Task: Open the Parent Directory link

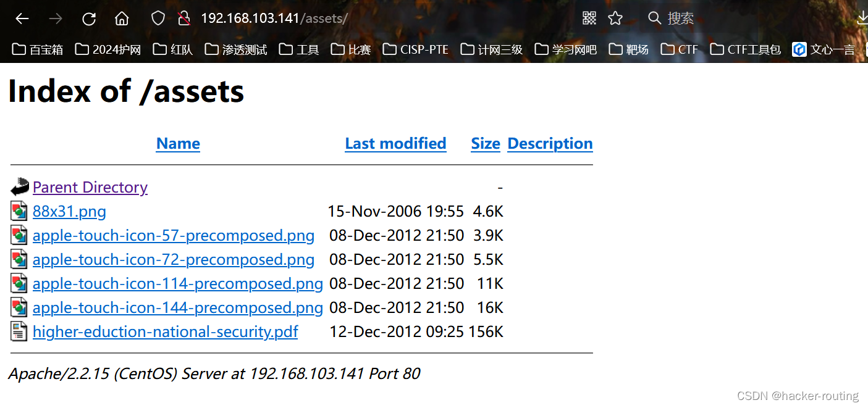Action: (90, 187)
